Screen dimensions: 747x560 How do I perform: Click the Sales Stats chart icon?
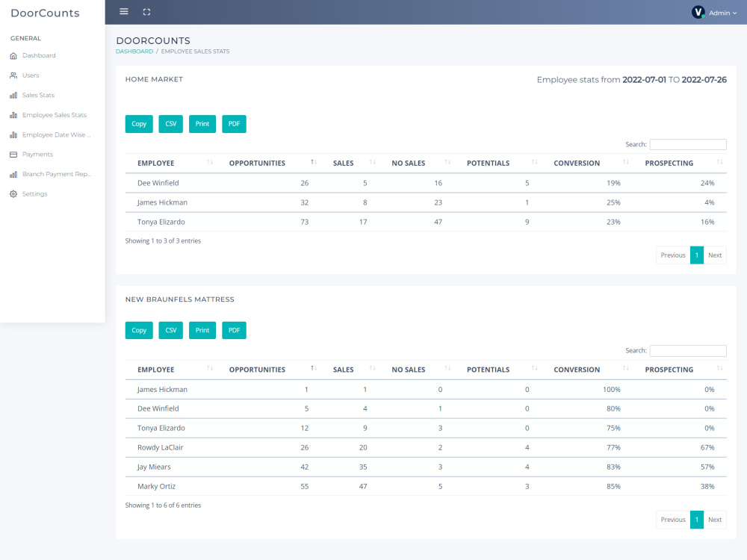coord(13,96)
